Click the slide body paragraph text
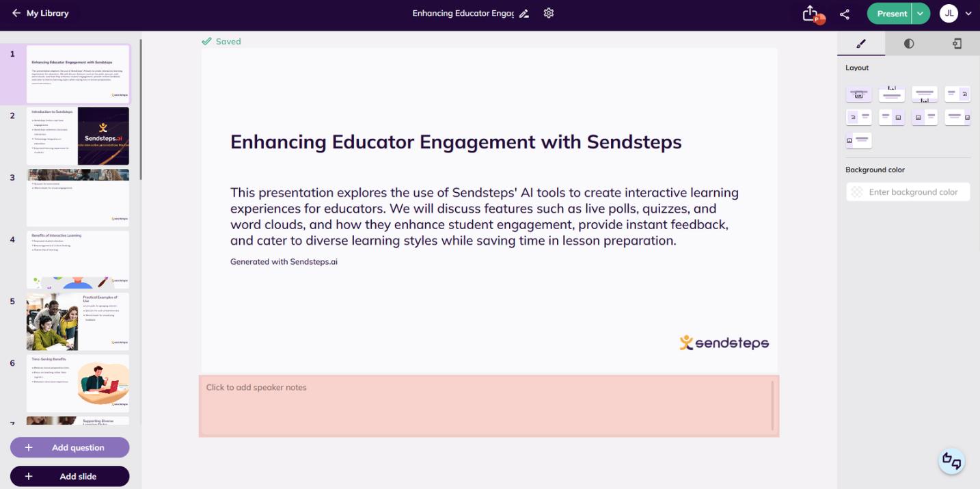Viewport: 980px width, 489px height. pyautogui.click(x=485, y=217)
